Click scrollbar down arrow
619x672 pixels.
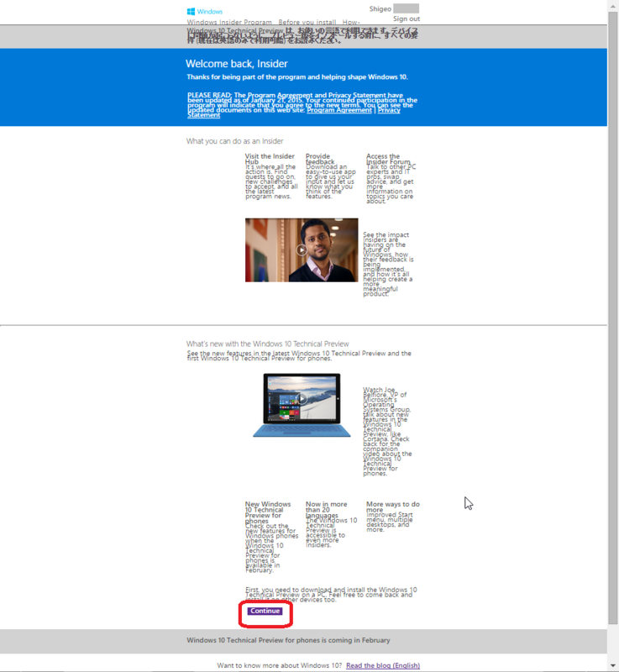(x=613, y=665)
